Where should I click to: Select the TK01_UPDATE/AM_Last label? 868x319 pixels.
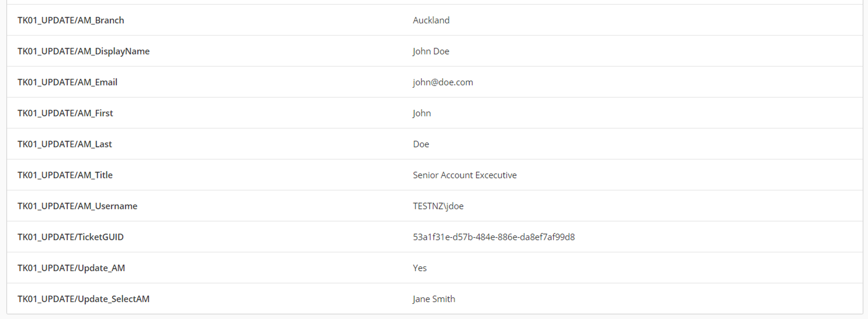[x=64, y=144]
